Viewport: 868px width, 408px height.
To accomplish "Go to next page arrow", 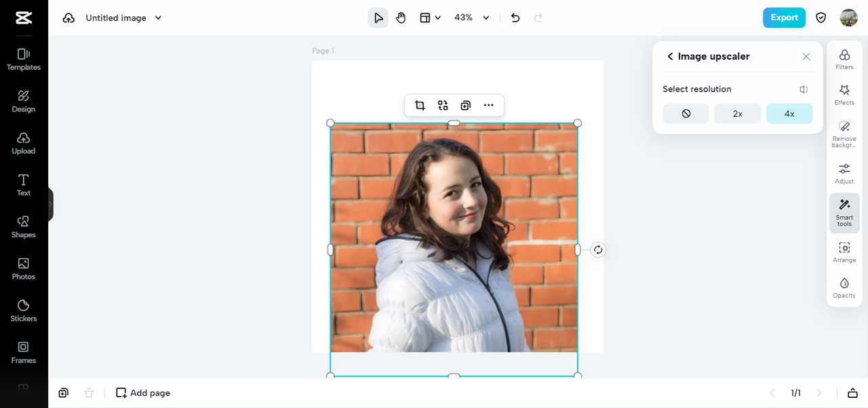I will tap(819, 393).
